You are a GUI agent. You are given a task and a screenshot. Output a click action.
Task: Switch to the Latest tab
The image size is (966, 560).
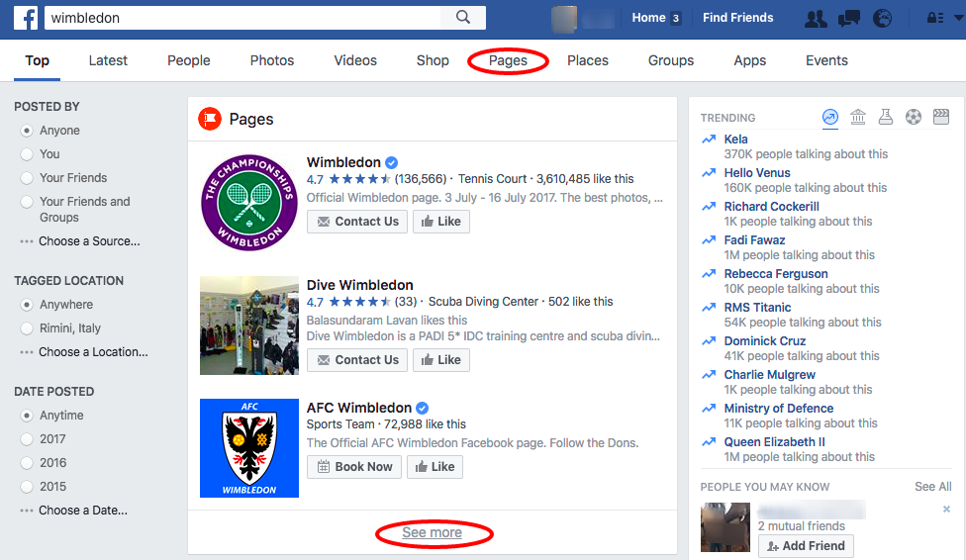(x=108, y=60)
